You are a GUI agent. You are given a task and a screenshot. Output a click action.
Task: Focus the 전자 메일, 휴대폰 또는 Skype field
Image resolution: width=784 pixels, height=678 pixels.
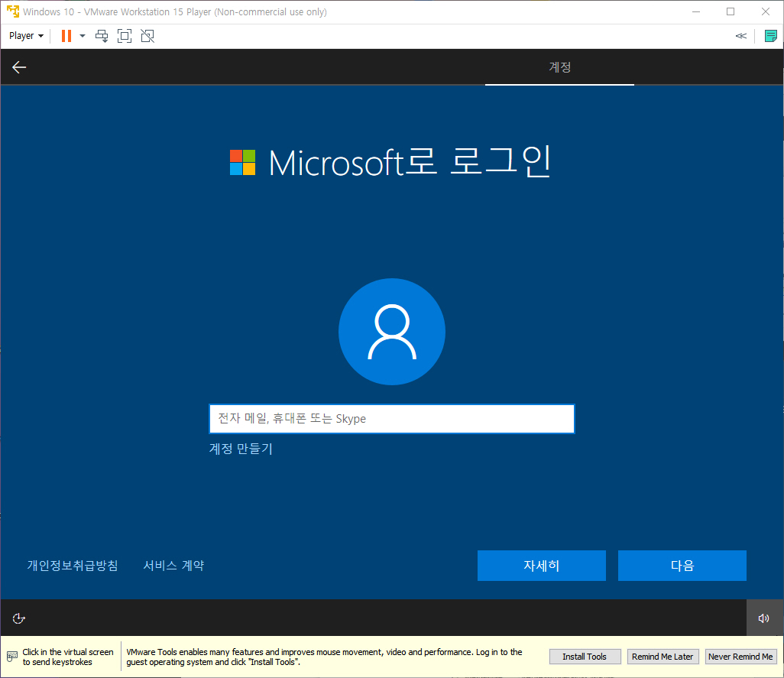coord(392,419)
